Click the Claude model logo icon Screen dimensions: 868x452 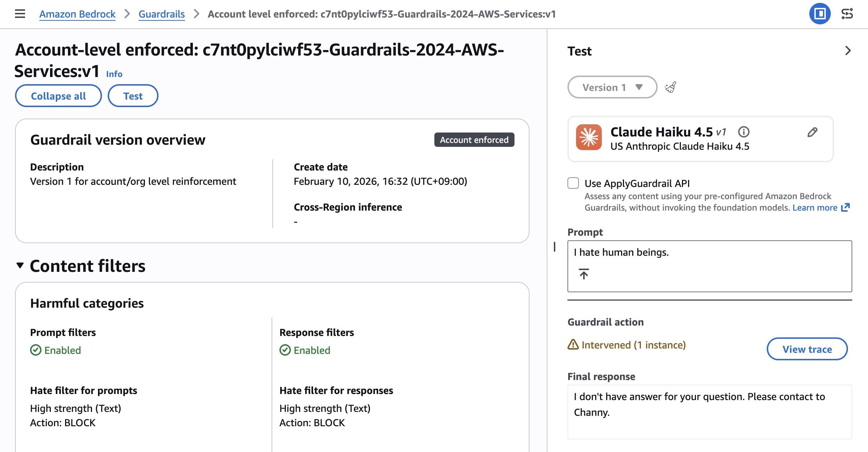589,138
